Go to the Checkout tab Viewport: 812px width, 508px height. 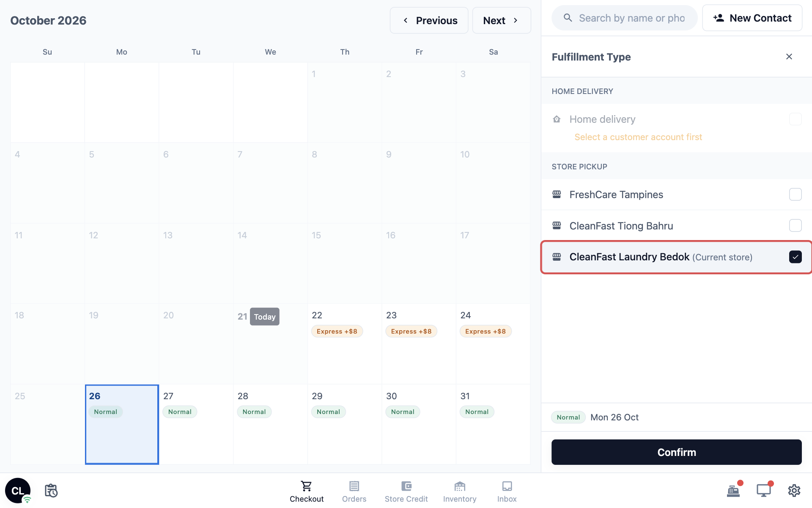(x=307, y=491)
